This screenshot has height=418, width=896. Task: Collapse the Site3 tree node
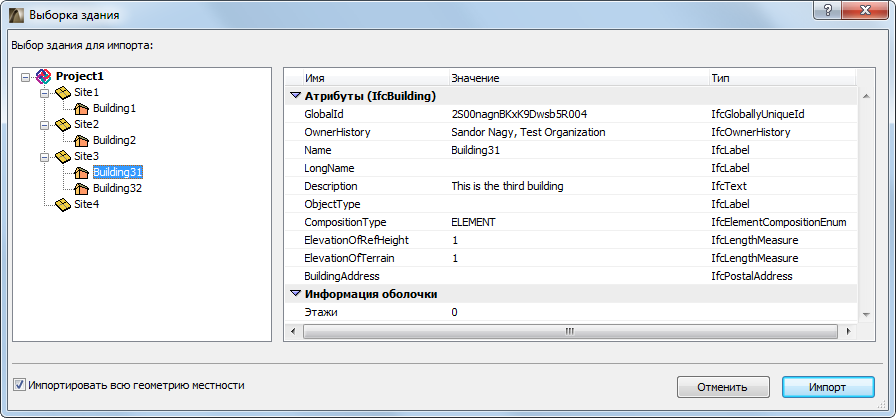click(45, 156)
